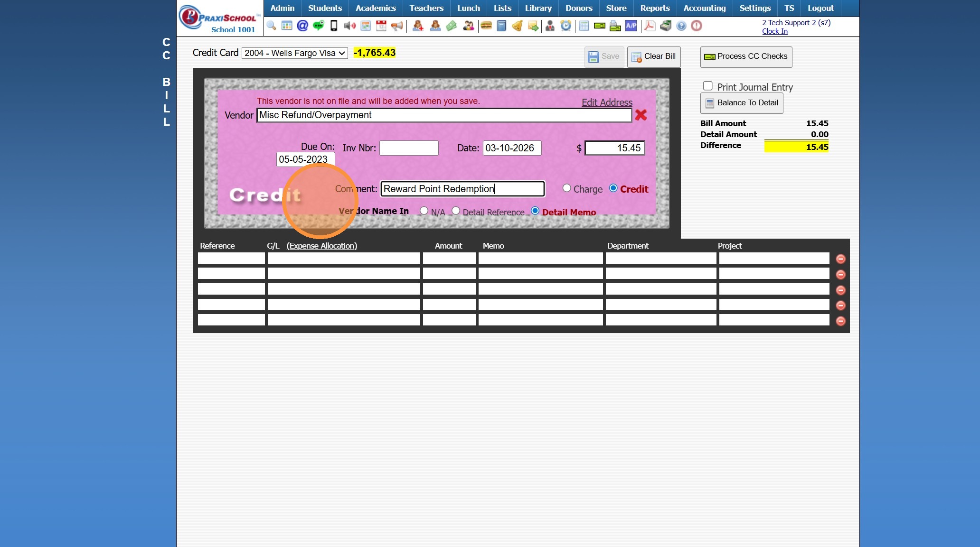Screen dimensions: 980x547
Task: Click the hamburger lunch icon
Action: 486,26
